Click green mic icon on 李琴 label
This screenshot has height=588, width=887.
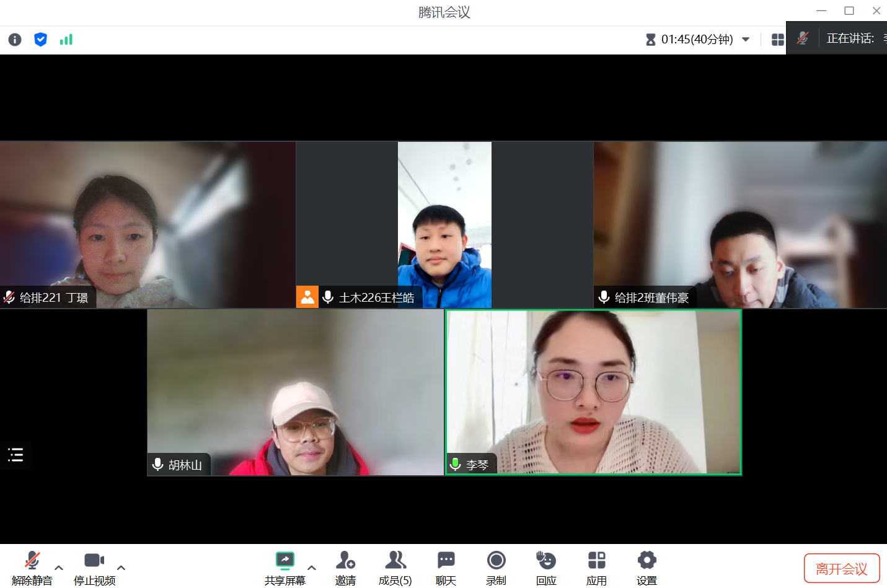(455, 465)
